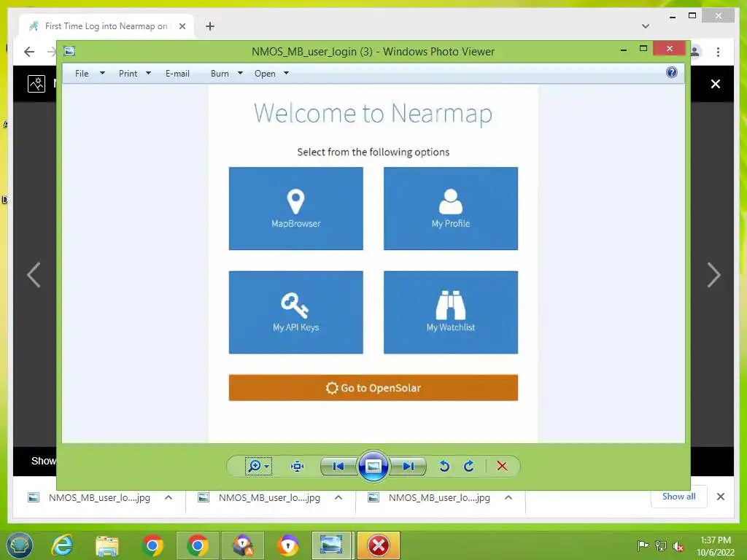This screenshot has height=560, width=747.
Task: Click the left arrow in browser image gallery
Action: pyautogui.click(x=34, y=275)
